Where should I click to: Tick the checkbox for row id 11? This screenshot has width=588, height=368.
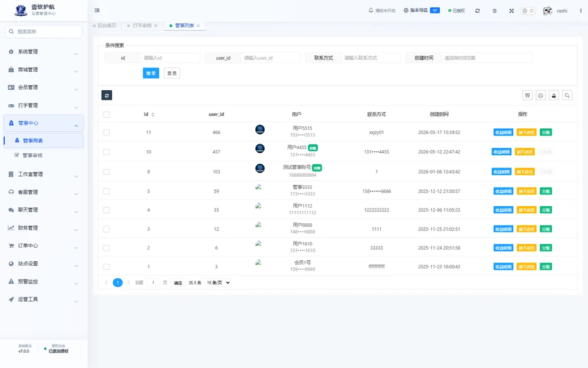coord(107,132)
